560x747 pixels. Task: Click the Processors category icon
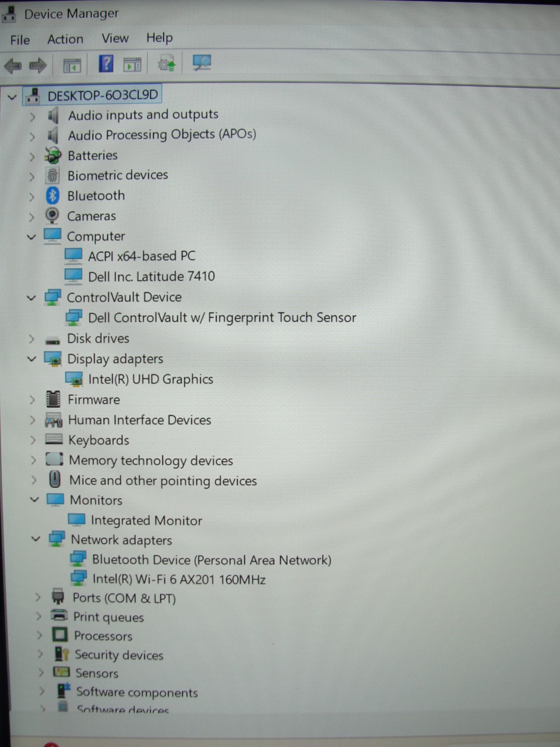click(x=60, y=634)
